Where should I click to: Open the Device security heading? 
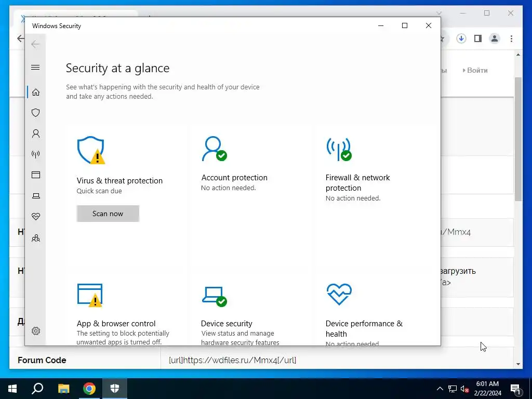coord(227,323)
